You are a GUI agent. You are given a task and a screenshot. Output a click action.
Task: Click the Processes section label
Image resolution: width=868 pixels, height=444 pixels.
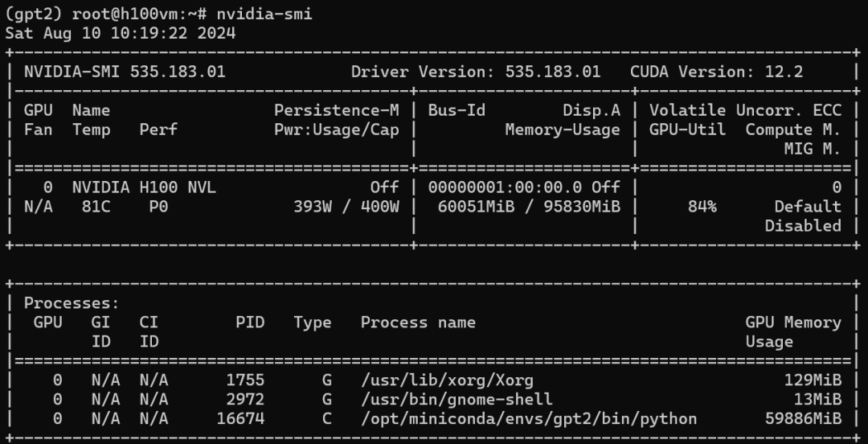pyautogui.click(x=72, y=303)
